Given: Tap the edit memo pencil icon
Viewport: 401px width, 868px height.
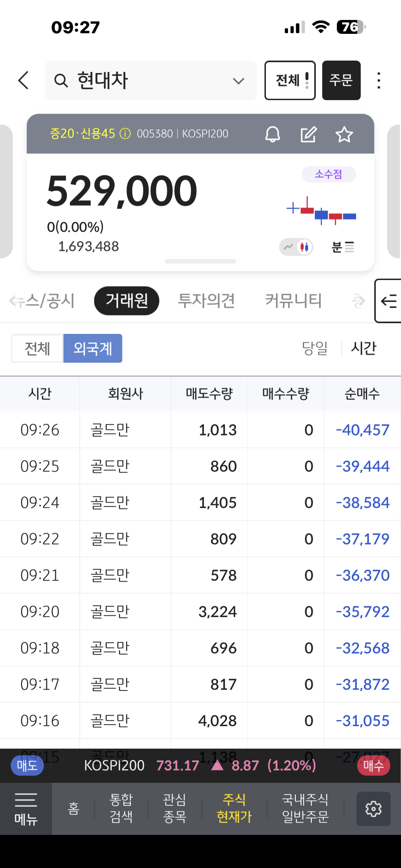Looking at the screenshot, I should pos(308,134).
